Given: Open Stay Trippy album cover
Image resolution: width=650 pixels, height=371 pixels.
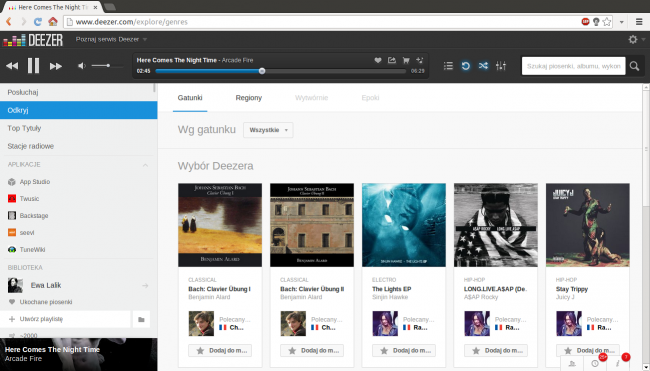Looking at the screenshot, I should tap(588, 225).
